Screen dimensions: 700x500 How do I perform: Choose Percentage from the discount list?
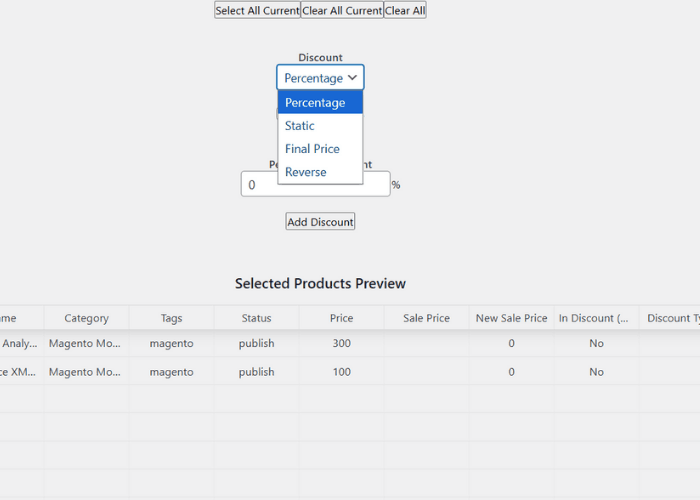click(320, 103)
